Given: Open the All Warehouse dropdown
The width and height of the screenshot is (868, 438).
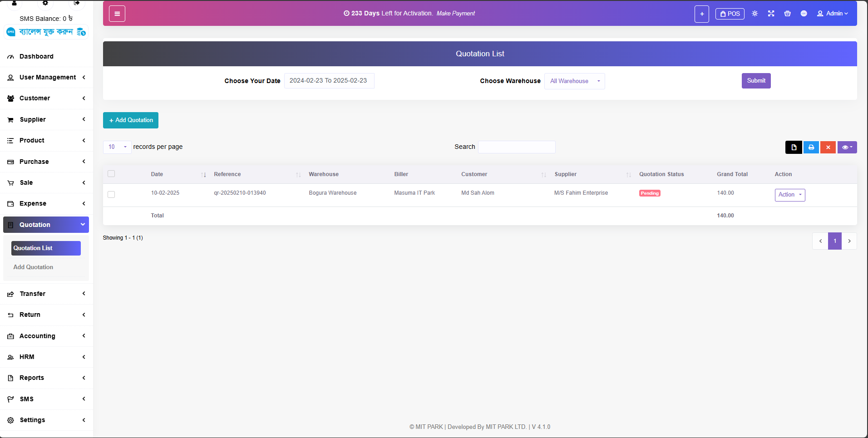Looking at the screenshot, I should pos(574,81).
